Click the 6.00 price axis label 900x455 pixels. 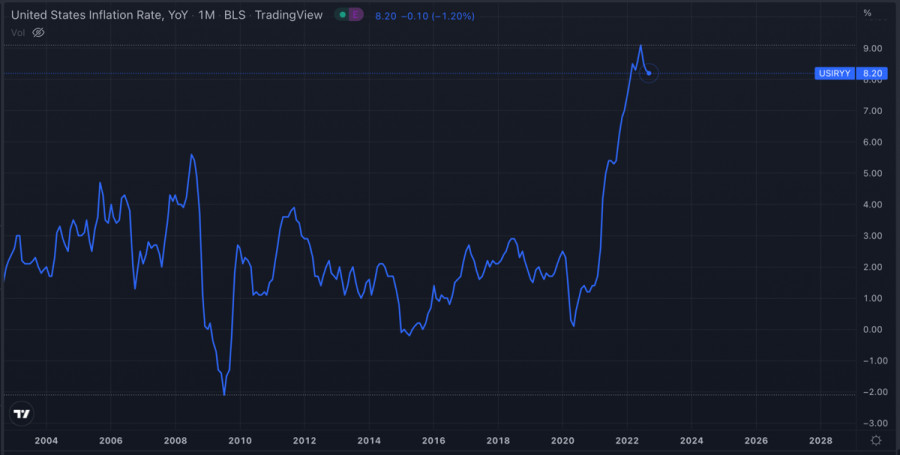[x=872, y=142]
